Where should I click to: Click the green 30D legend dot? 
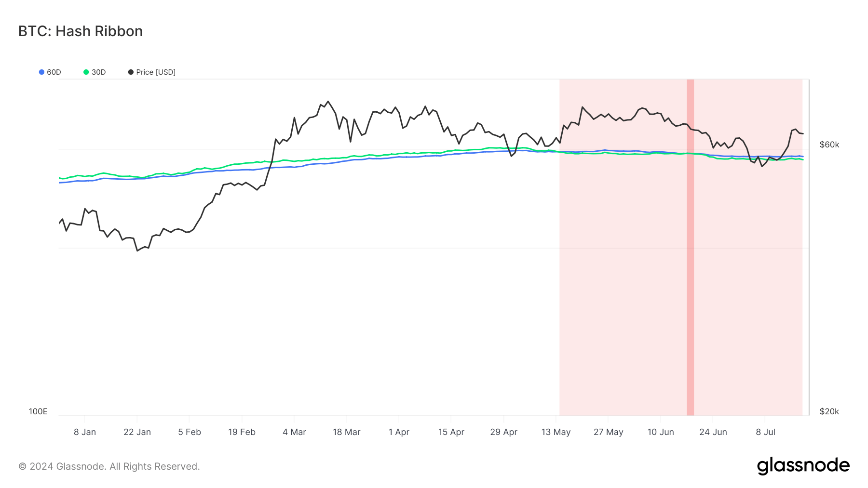click(86, 72)
